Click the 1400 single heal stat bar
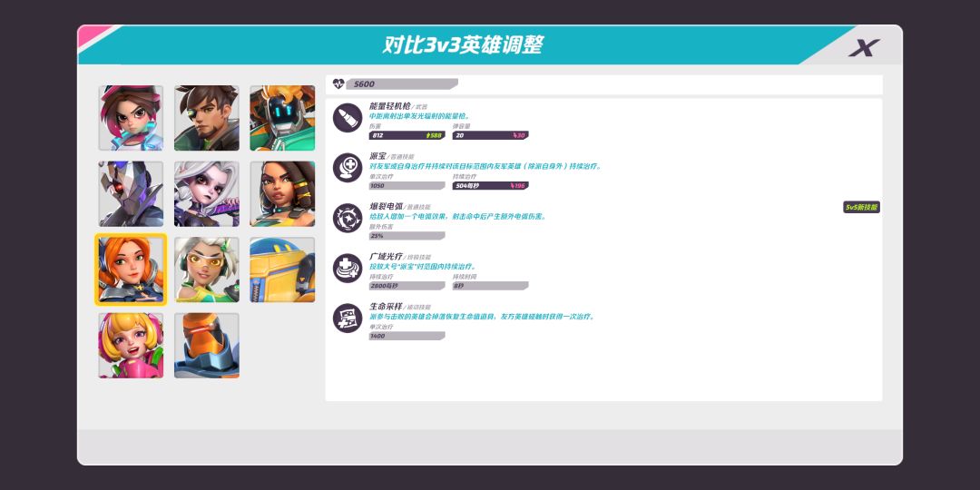 pos(407,336)
